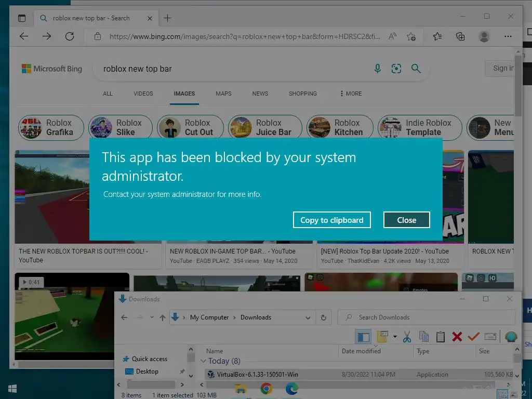Expand the MORE search options

click(x=351, y=94)
